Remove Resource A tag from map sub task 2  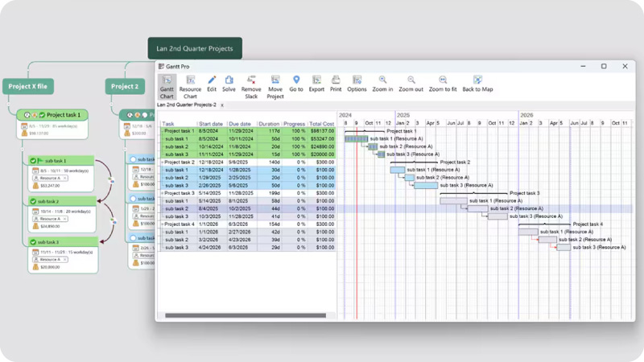pos(65,219)
